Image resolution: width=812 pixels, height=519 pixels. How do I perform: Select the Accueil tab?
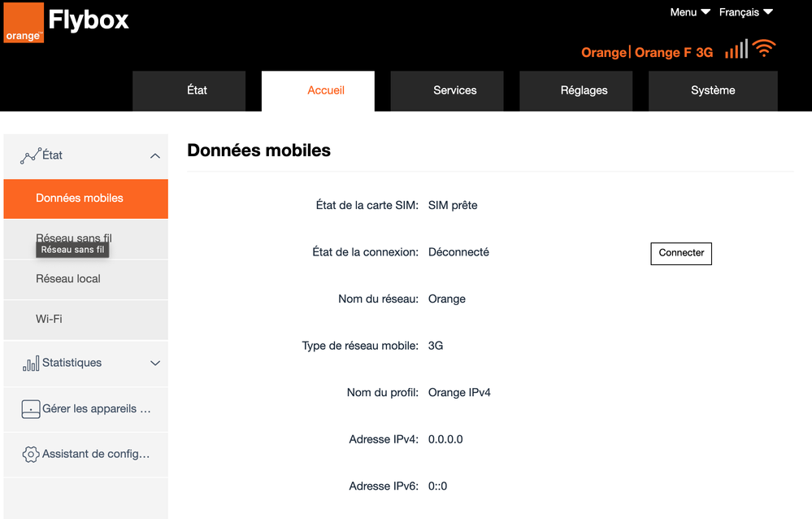click(318, 91)
